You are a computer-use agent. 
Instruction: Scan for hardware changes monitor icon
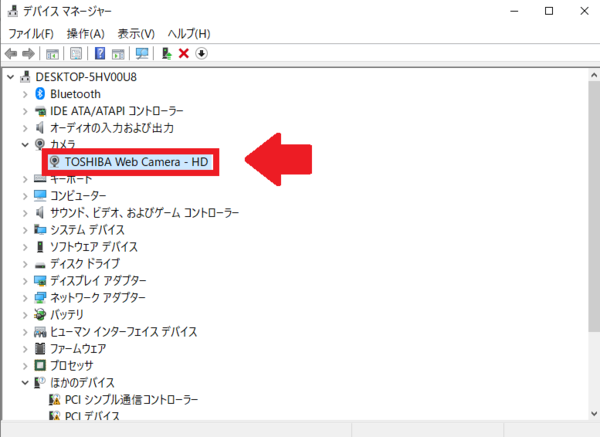pos(142,54)
